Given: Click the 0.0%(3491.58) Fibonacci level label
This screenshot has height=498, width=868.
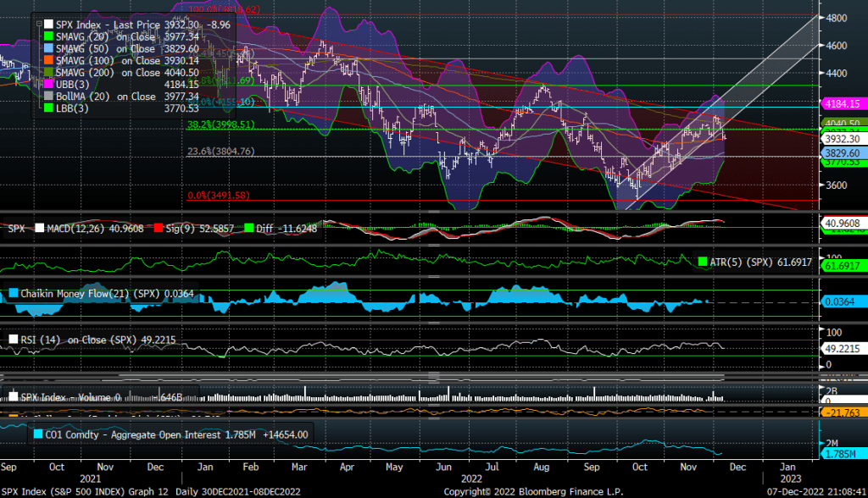Looking at the screenshot, I should (219, 196).
